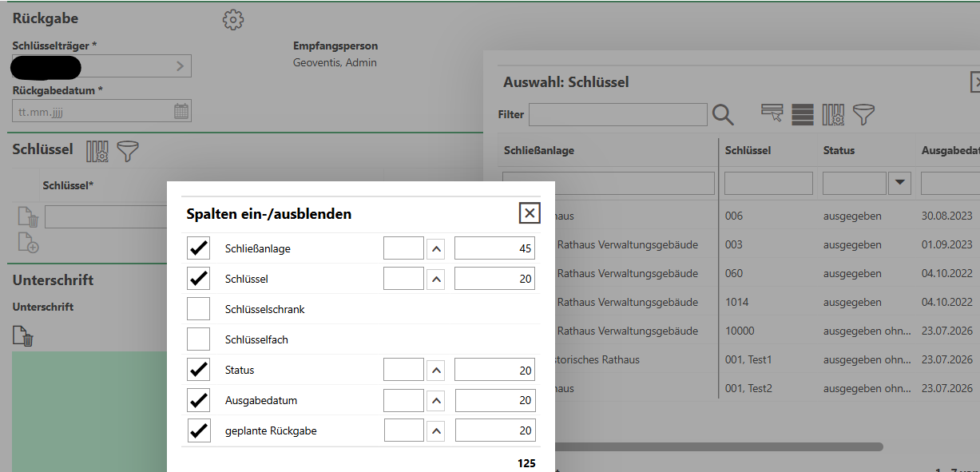Uncheck the Schlüssel column checkbox
This screenshot has height=472, width=980.
[x=198, y=279]
